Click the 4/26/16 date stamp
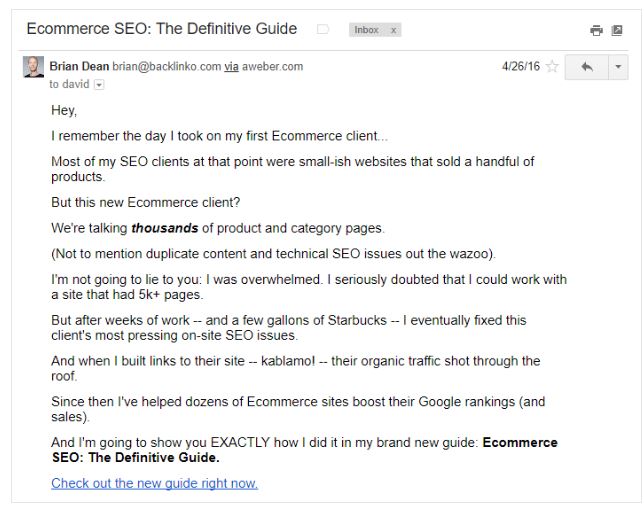The image size is (644, 508). point(521,66)
